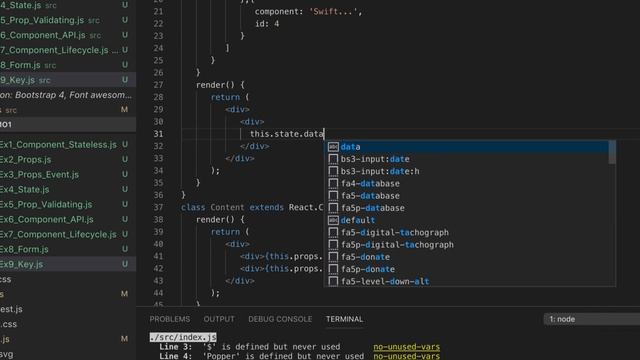Screen dimensions: 640x360
Task: Open Ex5_Prop_Validating.js in explorer
Action: pos(68,204)
